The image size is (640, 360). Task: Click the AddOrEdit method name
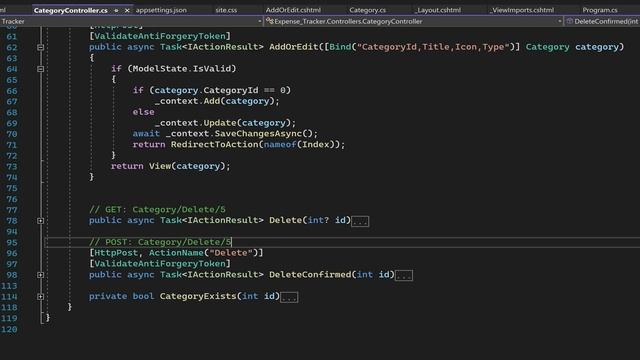click(x=293, y=47)
